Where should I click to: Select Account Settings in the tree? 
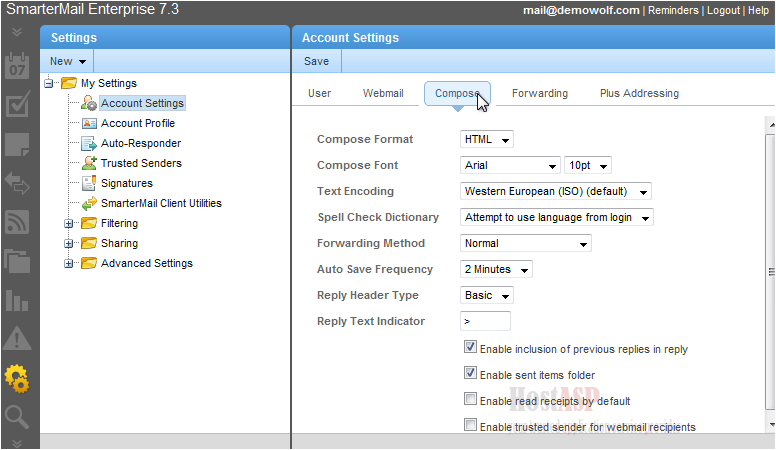tap(142, 103)
